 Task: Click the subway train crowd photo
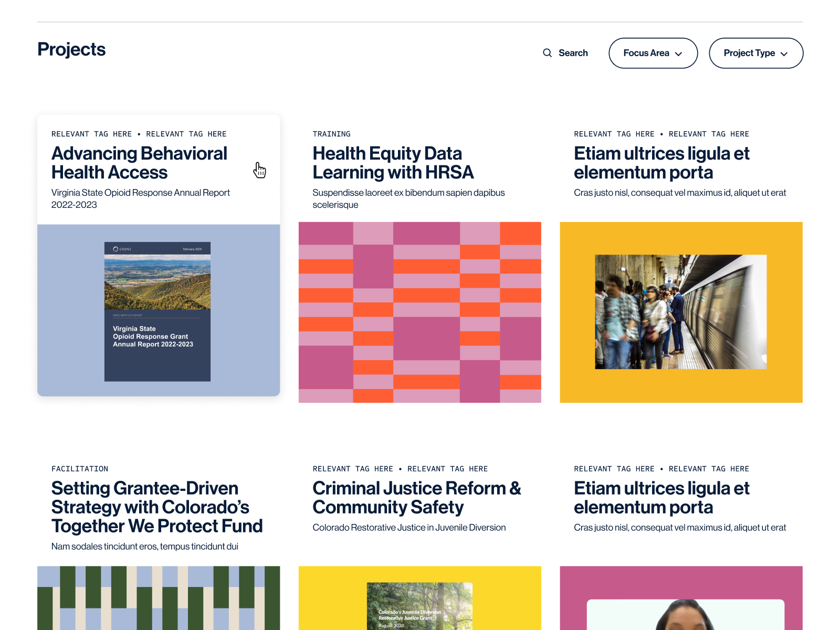(681, 312)
